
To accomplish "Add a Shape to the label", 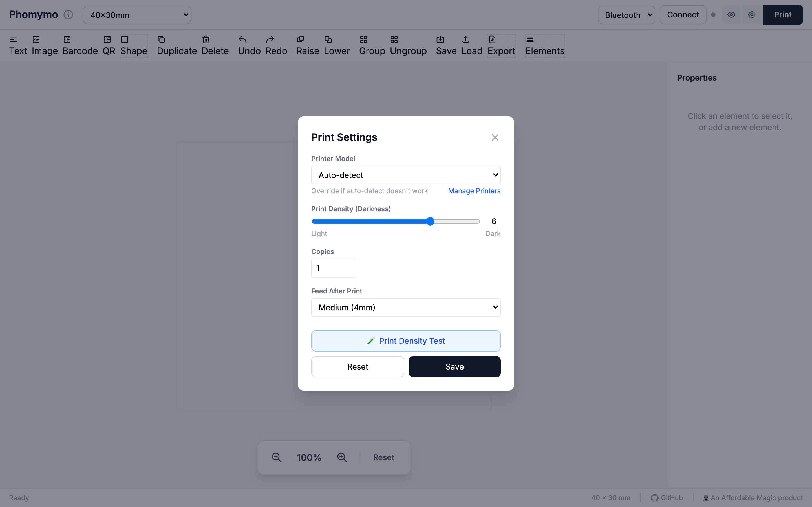I will click(x=134, y=46).
